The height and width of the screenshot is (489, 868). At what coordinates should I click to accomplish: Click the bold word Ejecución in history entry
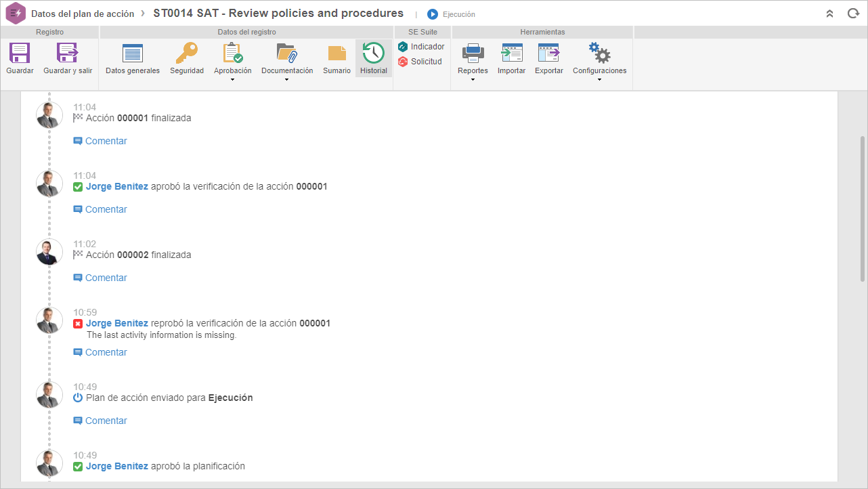point(231,398)
